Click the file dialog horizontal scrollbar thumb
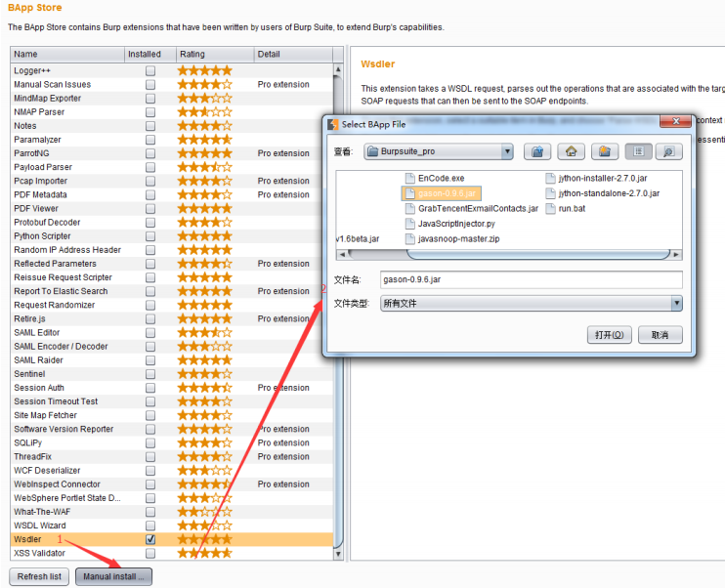Screen dimensions: 725x588 pyautogui.click(x=538, y=254)
